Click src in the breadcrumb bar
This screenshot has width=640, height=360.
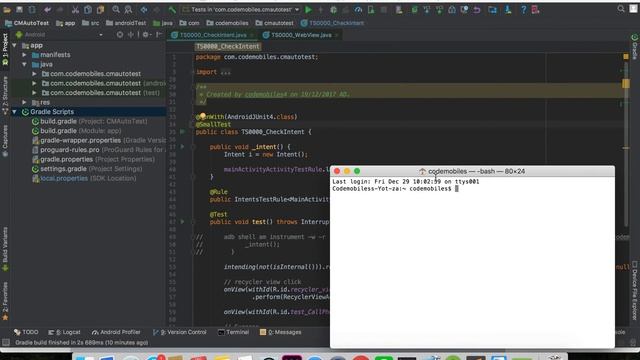pyautogui.click(x=90, y=23)
